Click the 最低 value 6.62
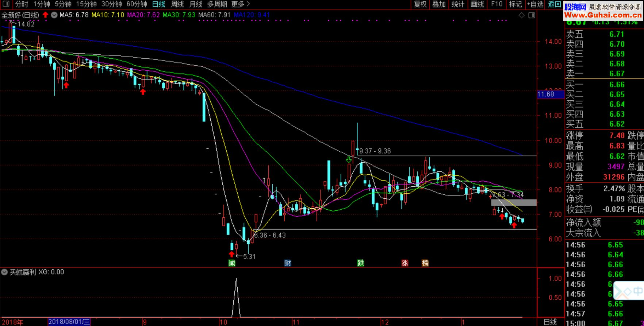The width and height of the screenshot is (644, 326). pos(617,156)
